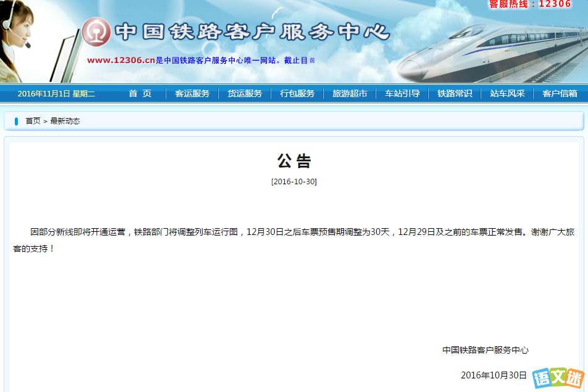Click the blue bullet icon before the breadcrumb

16,121
